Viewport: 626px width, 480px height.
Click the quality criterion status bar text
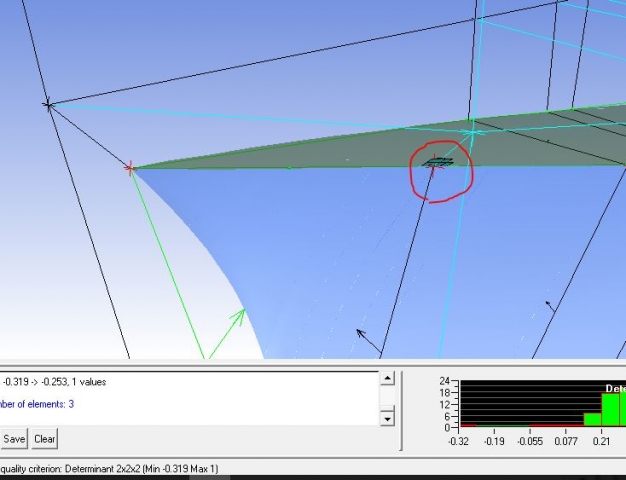click(110, 469)
